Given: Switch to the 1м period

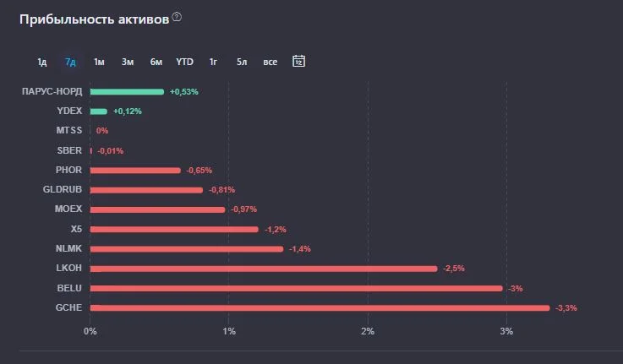Looking at the screenshot, I should (x=99, y=62).
